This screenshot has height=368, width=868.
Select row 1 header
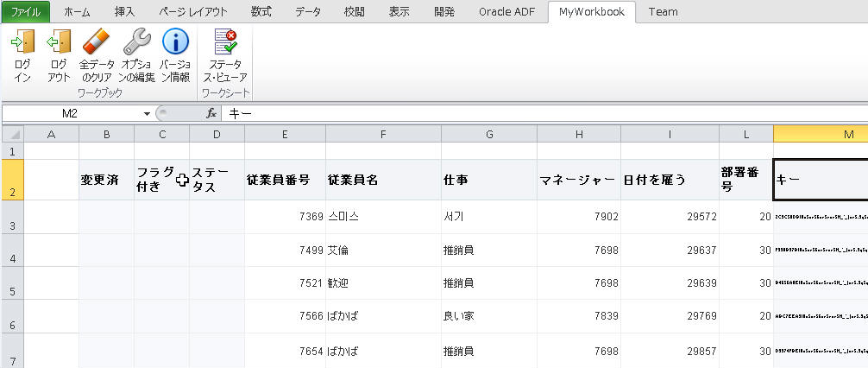point(12,151)
